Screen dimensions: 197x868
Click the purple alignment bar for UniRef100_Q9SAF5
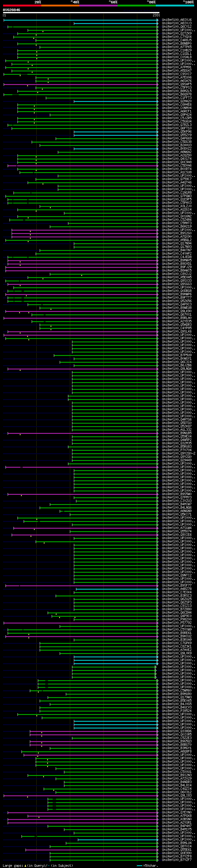pos(81,84)
